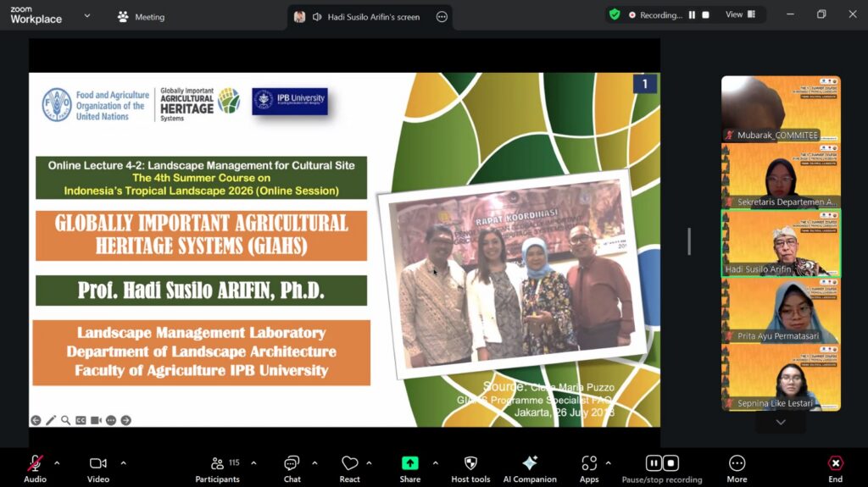Launch AI Companion
Screen dimensions: 868x487
coord(530,468)
